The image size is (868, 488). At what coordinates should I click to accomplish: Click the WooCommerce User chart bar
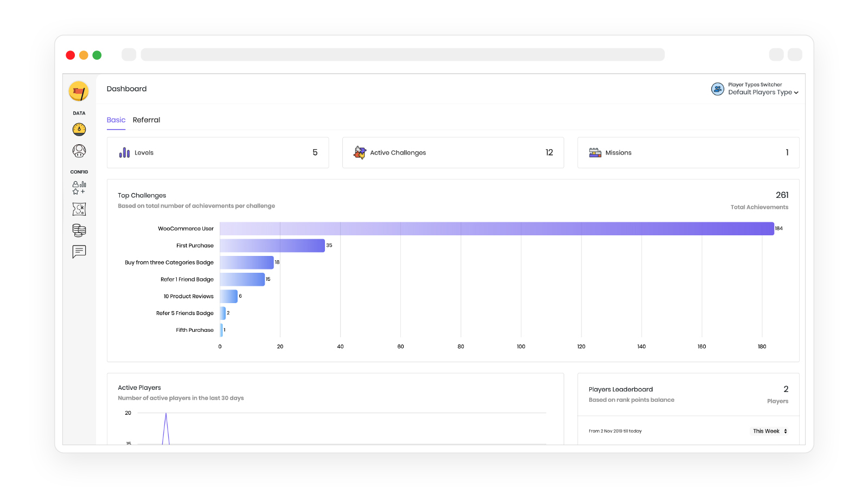497,228
